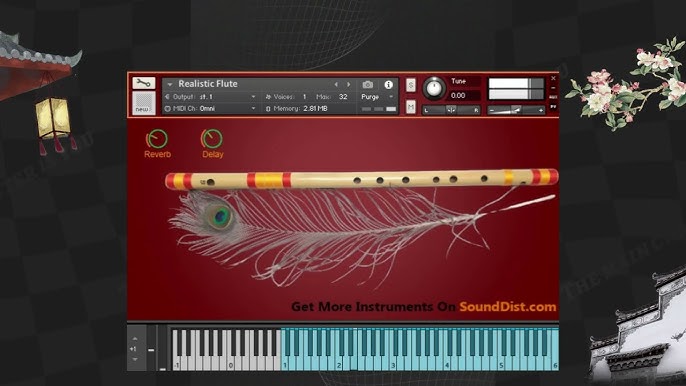The height and width of the screenshot is (386, 686).
Task: Open the wrench edit mode icon
Action: pos(144,83)
